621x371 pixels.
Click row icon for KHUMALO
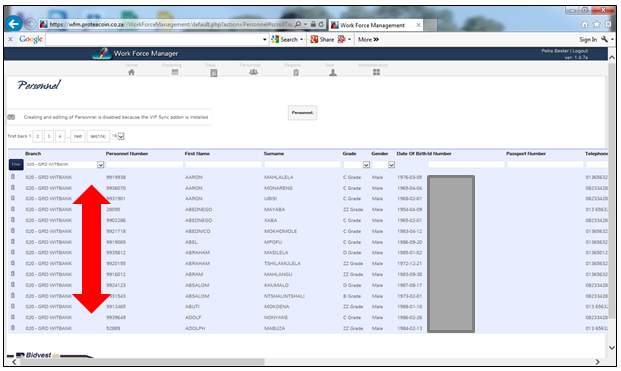click(x=13, y=284)
